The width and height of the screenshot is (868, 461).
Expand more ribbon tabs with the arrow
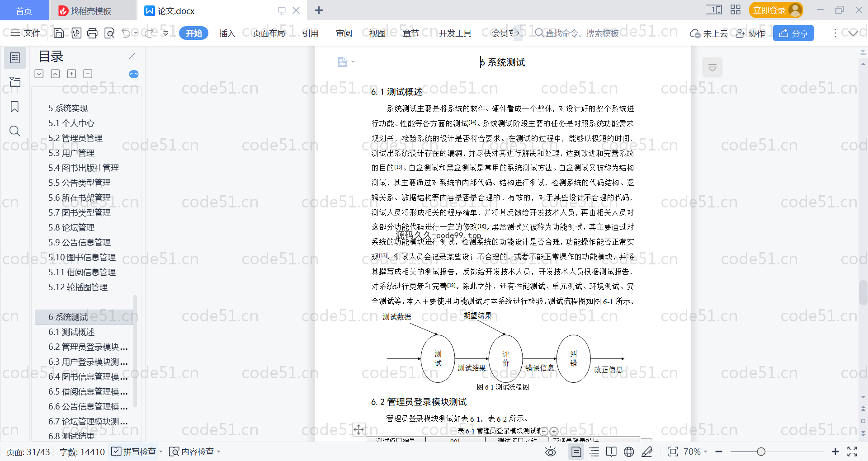pos(518,33)
